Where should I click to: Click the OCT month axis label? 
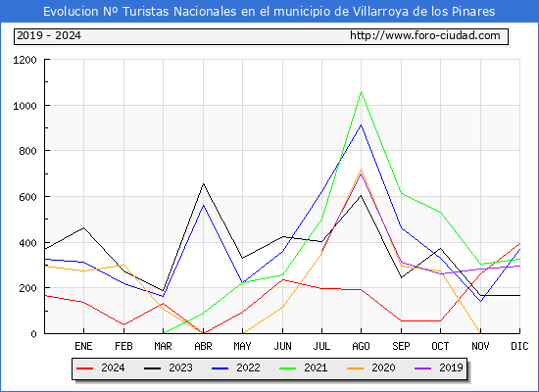click(x=440, y=346)
